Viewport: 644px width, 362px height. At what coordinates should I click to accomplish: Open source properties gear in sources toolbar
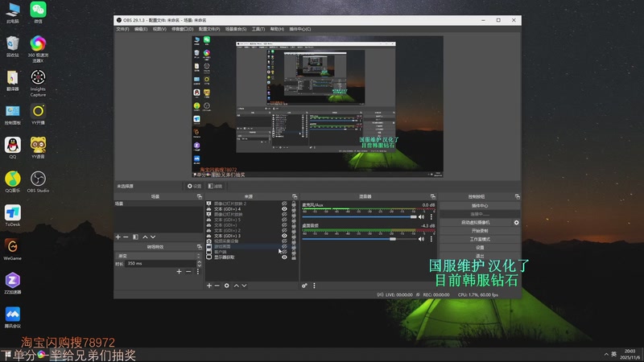coord(227,286)
